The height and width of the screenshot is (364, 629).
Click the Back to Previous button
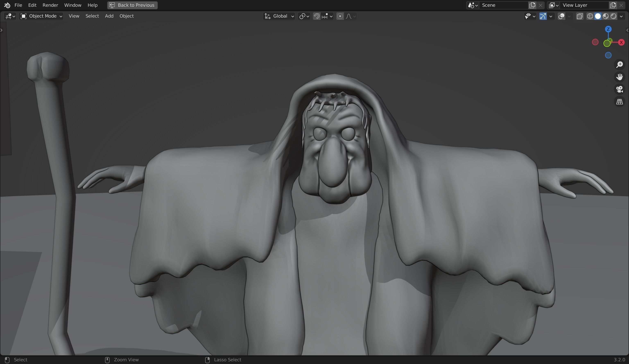(x=132, y=5)
